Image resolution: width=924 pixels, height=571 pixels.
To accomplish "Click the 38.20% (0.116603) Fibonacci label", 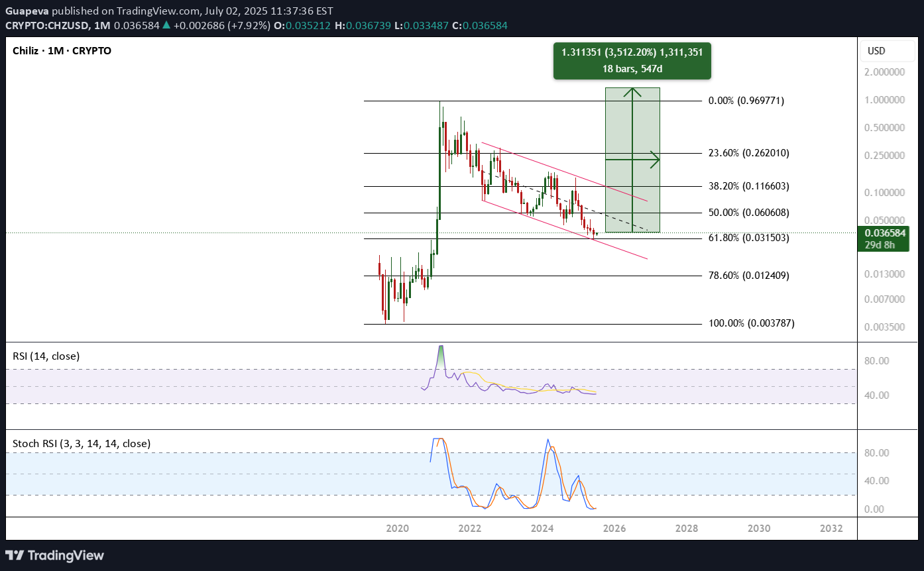I will click(749, 186).
